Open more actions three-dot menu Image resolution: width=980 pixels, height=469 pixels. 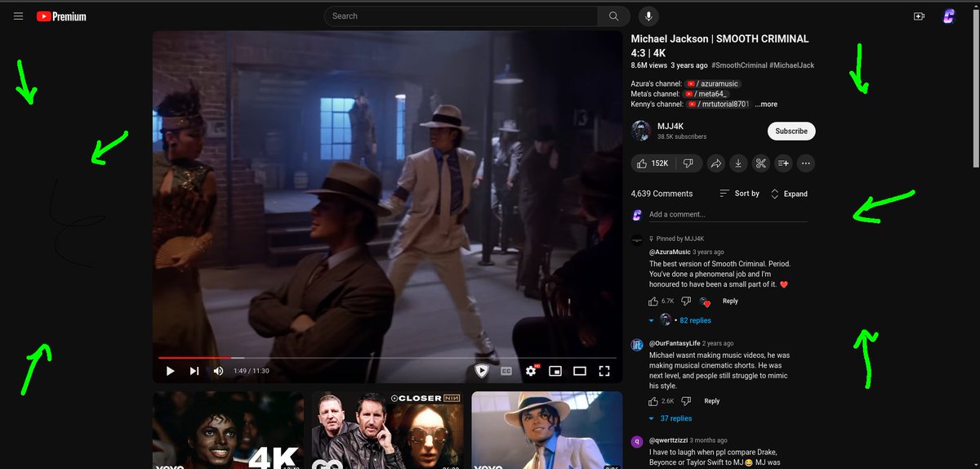click(x=806, y=163)
